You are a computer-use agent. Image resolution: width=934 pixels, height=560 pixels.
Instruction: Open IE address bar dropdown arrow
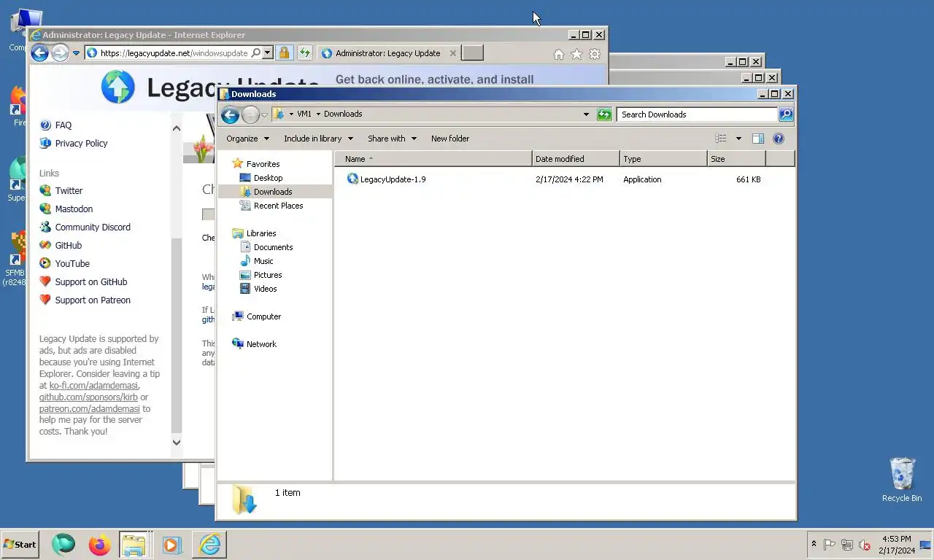(x=268, y=52)
